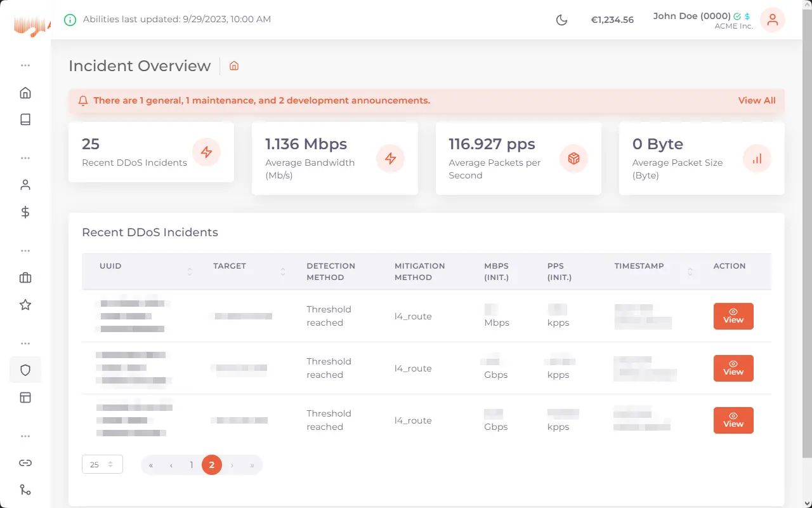Open the node graph icon at sidebar bottom
Viewport: 812px width, 508px height.
click(25, 490)
